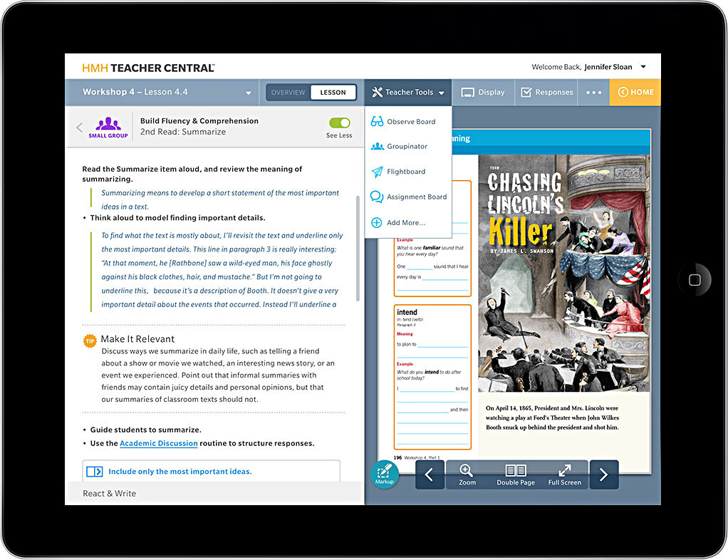Click Add More plus icon

(377, 223)
